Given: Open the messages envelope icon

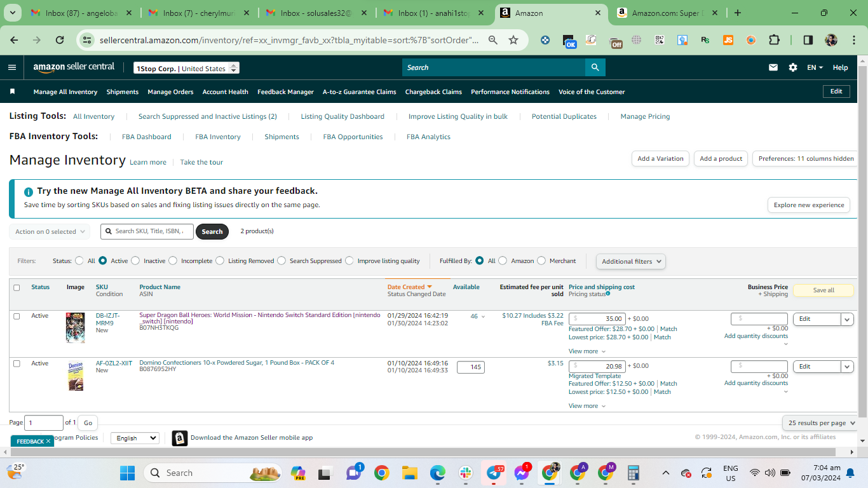Looking at the screenshot, I should tap(773, 67).
